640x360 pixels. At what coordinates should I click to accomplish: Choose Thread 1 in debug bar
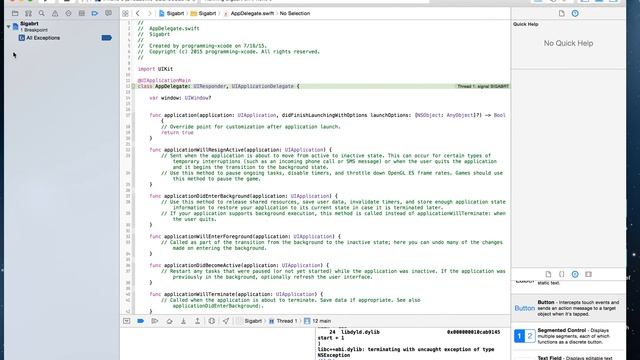click(283, 321)
